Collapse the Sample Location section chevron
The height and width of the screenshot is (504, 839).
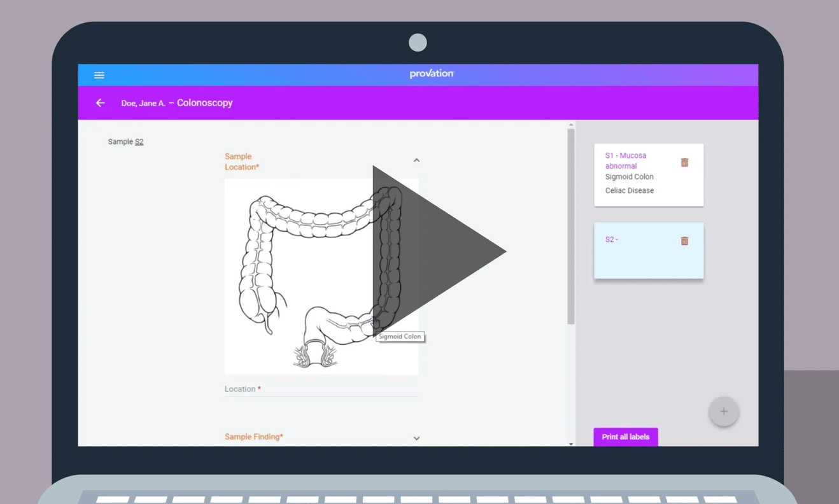[x=416, y=160]
